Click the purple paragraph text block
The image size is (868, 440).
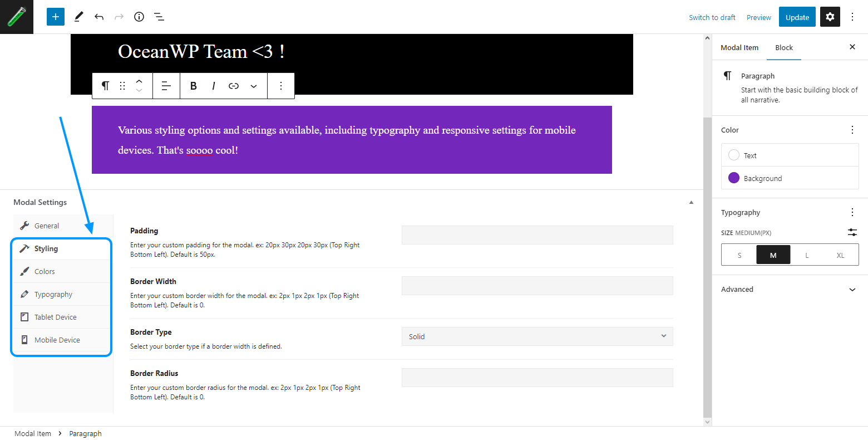click(352, 140)
